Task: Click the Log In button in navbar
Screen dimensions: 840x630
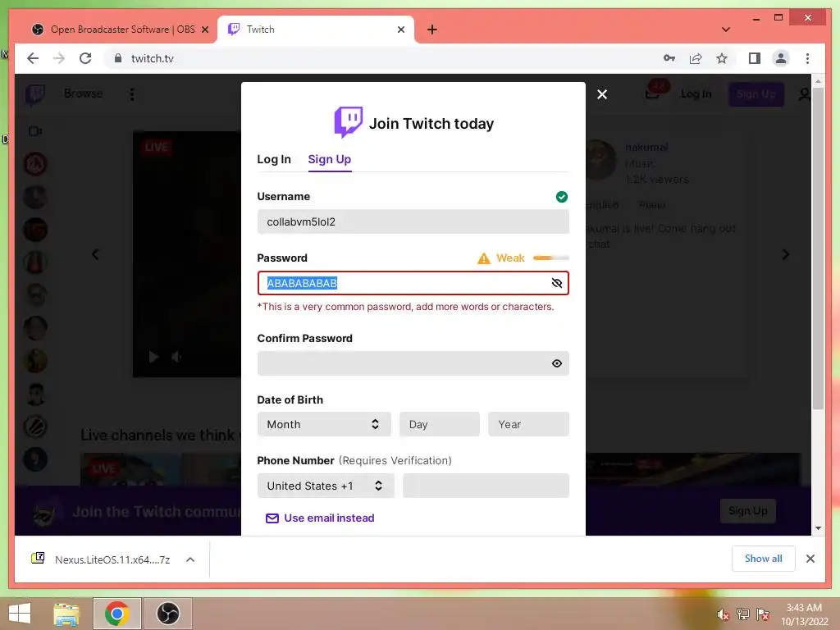Action: (696, 94)
